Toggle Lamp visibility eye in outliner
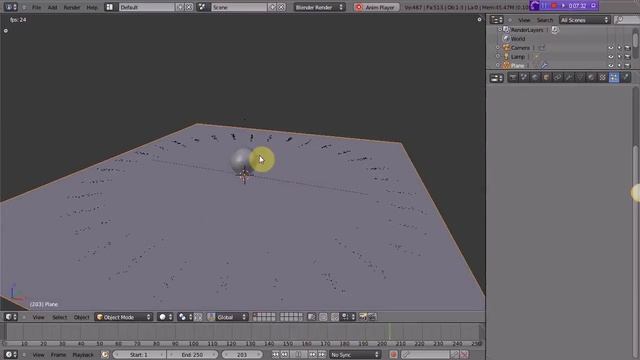This screenshot has width=640, height=360. coord(611,57)
